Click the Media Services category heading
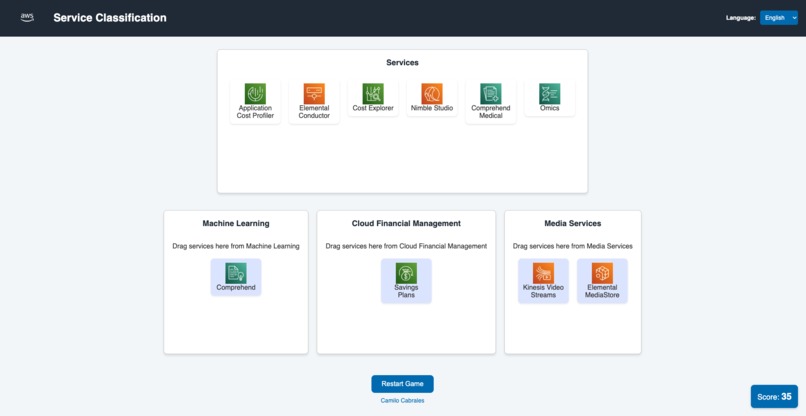This screenshot has width=806, height=416. pos(573,224)
